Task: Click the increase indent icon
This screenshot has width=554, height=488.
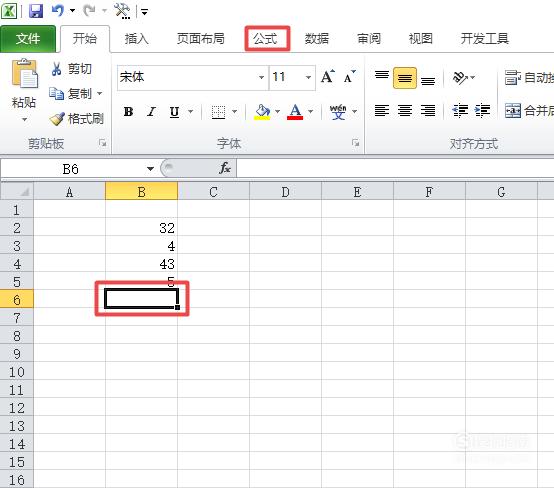Action: [x=482, y=111]
